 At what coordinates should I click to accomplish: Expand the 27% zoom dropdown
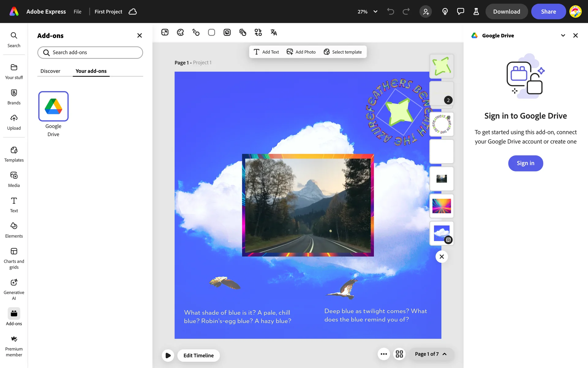pyautogui.click(x=375, y=12)
